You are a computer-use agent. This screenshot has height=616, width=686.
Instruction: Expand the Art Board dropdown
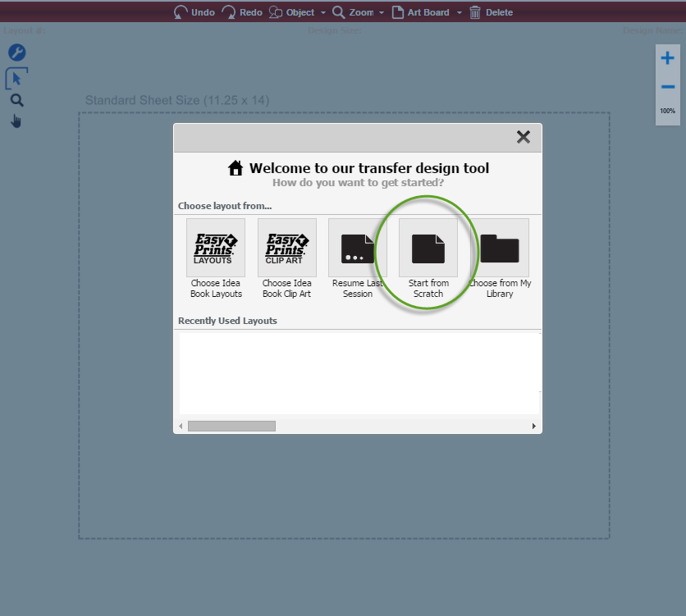point(460,12)
